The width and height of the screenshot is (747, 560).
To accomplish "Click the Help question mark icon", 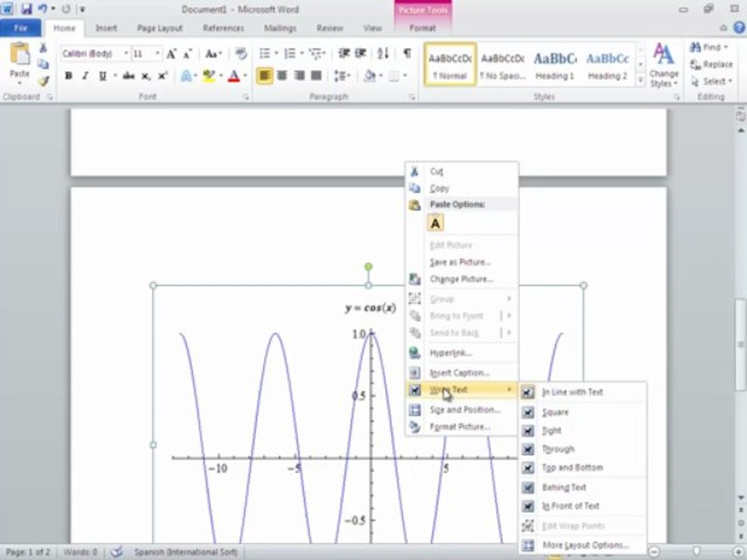I will (739, 28).
